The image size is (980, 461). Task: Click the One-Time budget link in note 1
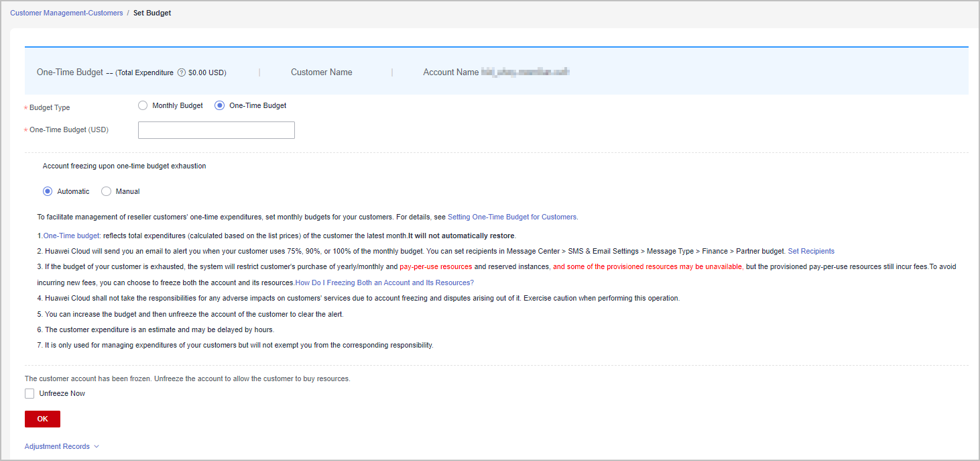click(71, 236)
